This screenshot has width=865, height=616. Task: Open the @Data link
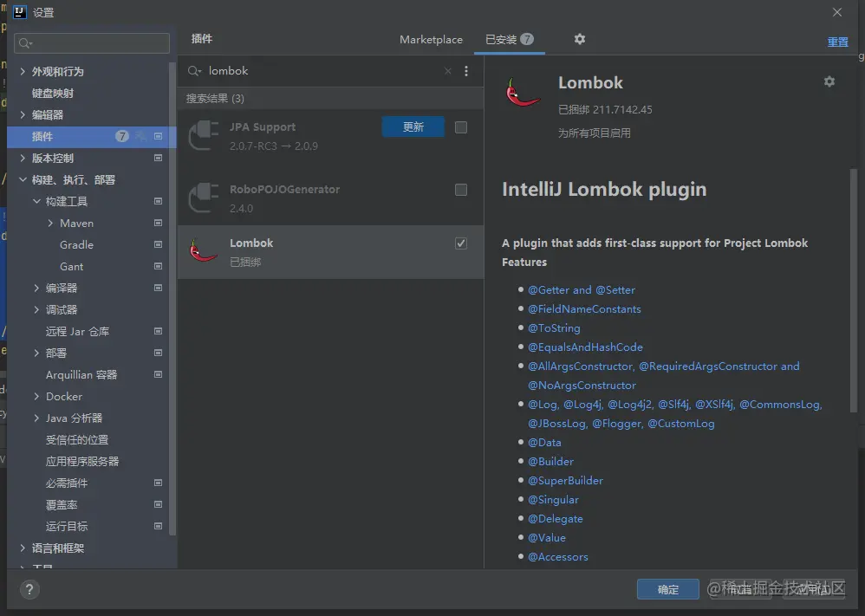(544, 442)
